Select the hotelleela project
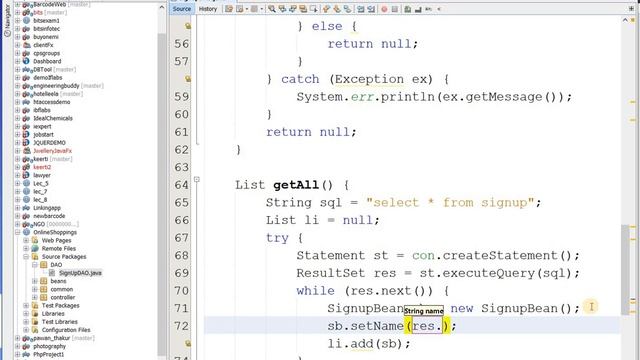The width and height of the screenshot is (640, 360). (46, 94)
